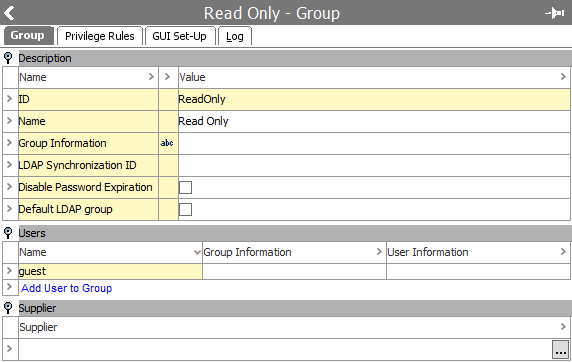
Task: Open the User Information column arrow
Action: click(563, 252)
